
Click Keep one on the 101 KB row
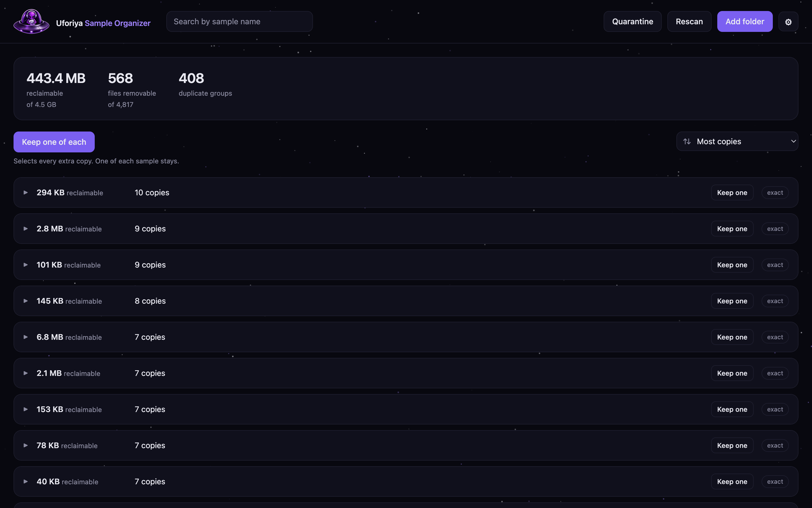tap(732, 265)
